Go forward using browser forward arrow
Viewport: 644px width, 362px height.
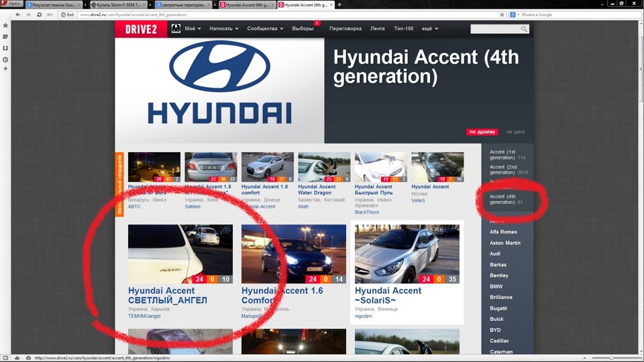coord(28,14)
